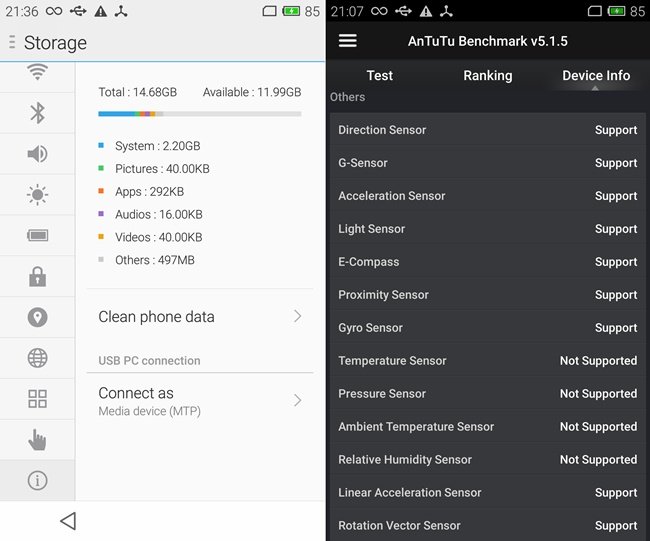Open apps grid icon in sidebar
This screenshot has height=541, width=650.
[x=37, y=399]
